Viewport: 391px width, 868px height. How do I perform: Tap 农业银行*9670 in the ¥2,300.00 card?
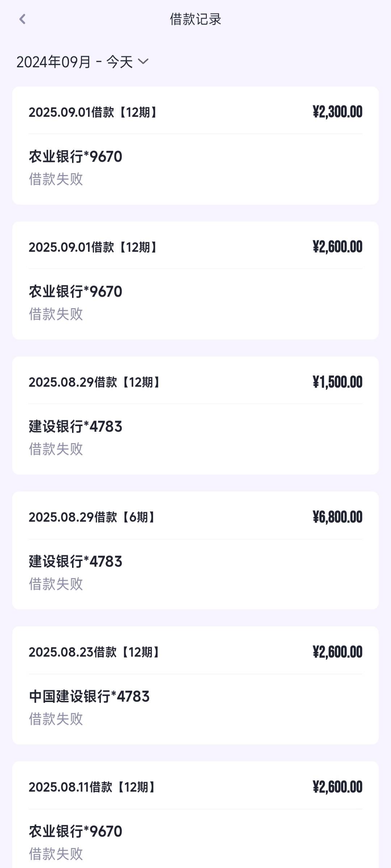(x=76, y=157)
